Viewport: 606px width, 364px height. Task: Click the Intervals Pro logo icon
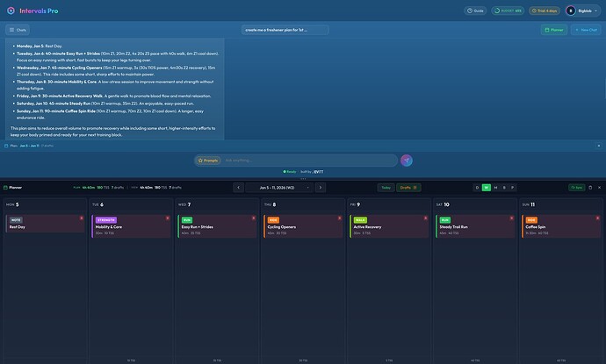11,11
